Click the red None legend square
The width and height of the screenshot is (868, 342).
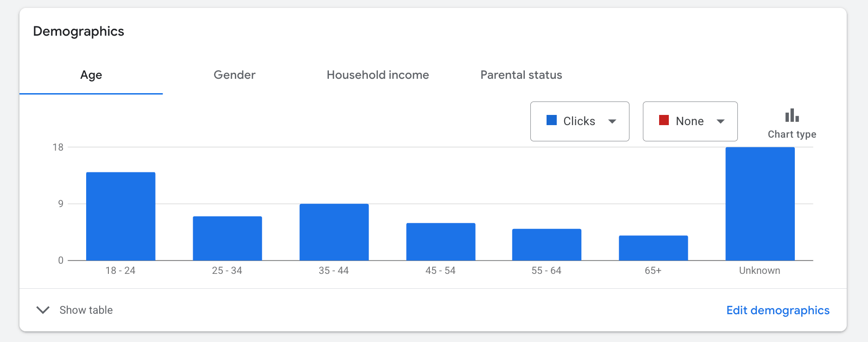(664, 120)
